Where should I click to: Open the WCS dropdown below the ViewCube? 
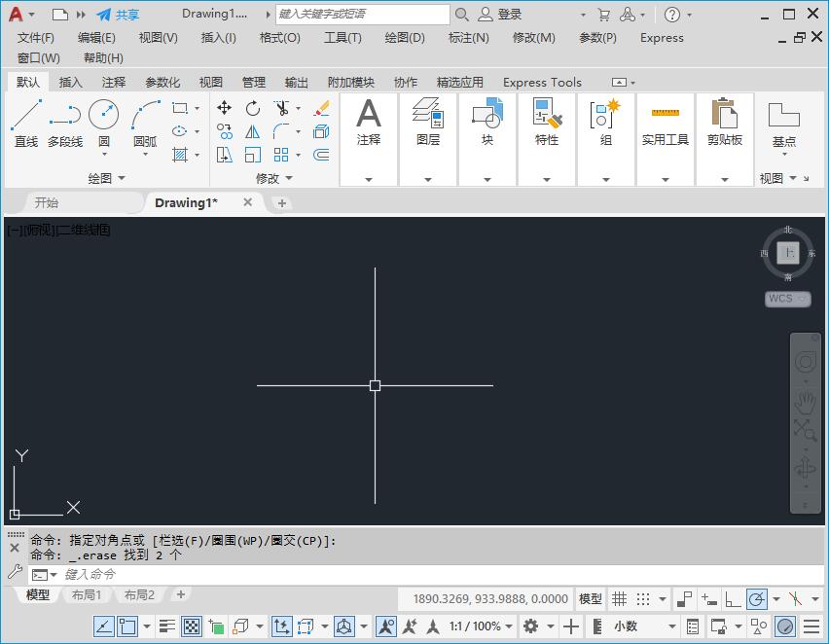tap(786, 299)
